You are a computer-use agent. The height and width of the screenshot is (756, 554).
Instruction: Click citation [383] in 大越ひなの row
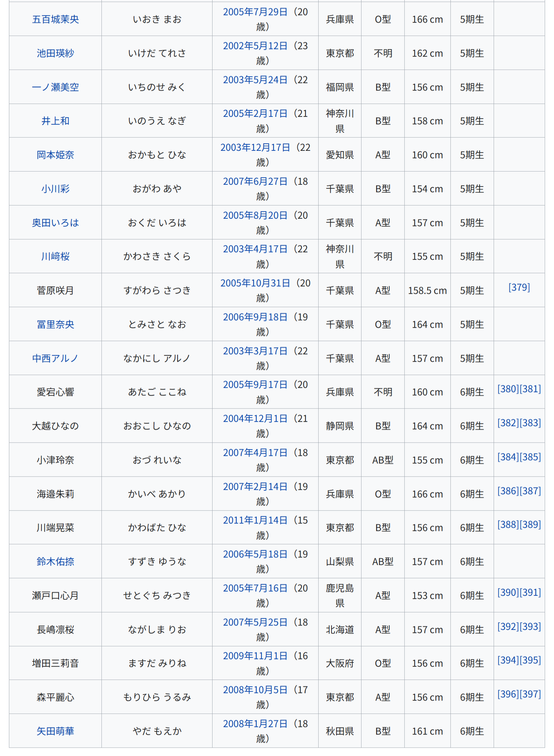530,423
